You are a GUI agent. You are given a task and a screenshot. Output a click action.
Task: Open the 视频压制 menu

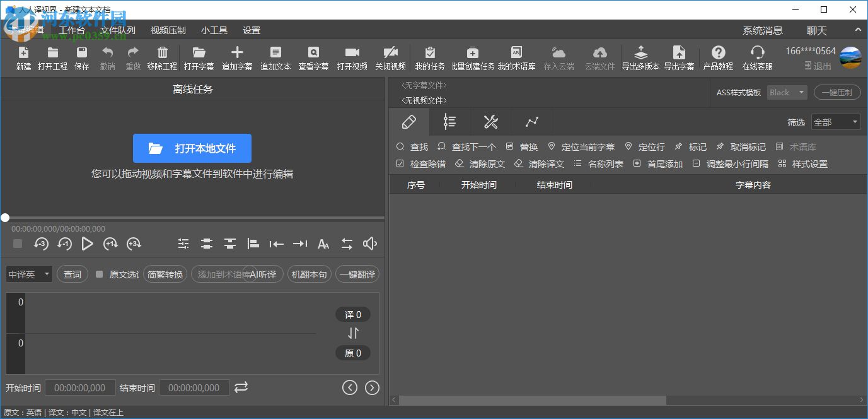(x=168, y=30)
